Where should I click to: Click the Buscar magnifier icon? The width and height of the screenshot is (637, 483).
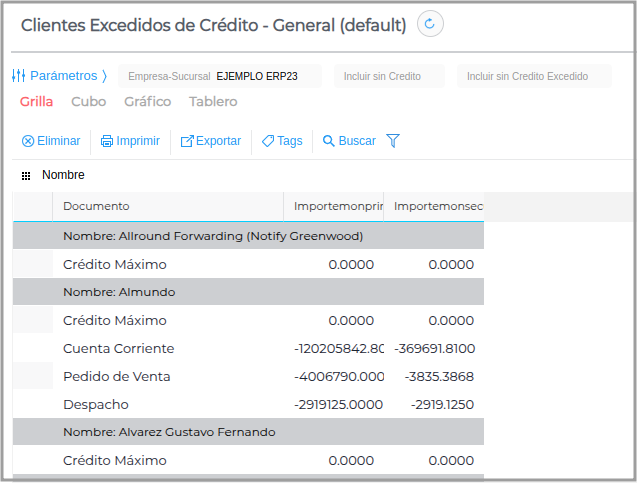tap(328, 141)
